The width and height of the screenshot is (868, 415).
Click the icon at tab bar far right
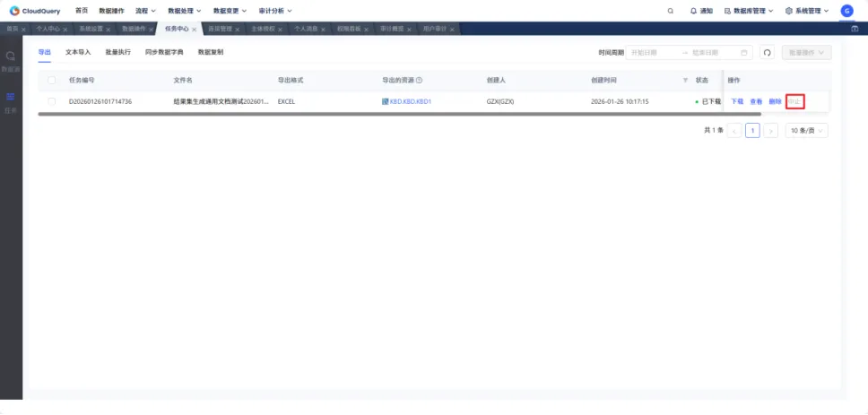(855, 29)
